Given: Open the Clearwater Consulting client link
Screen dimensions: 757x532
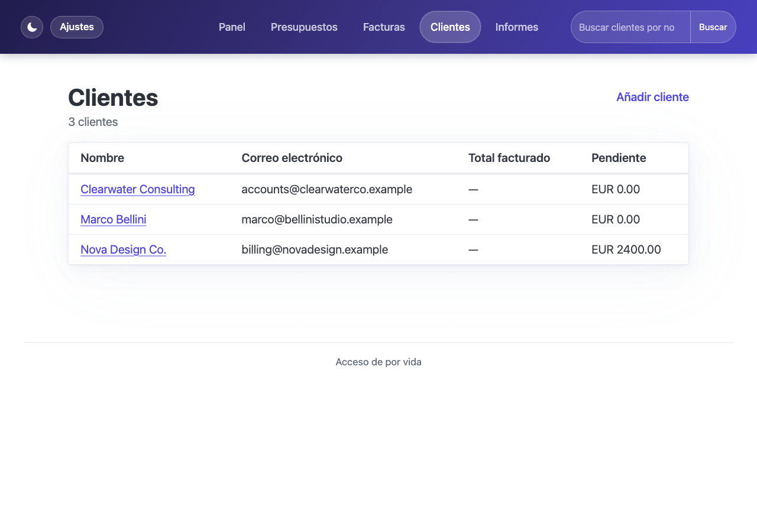Looking at the screenshot, I should point(138,189).
